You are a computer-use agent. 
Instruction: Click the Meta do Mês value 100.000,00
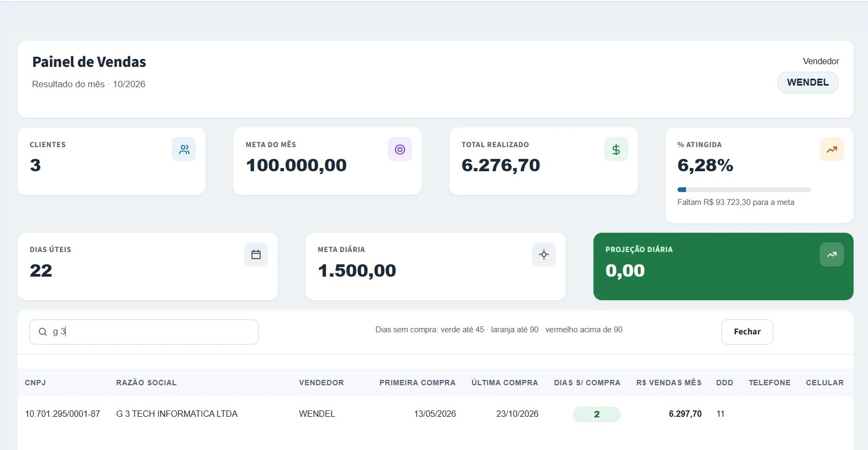(296, 165)
